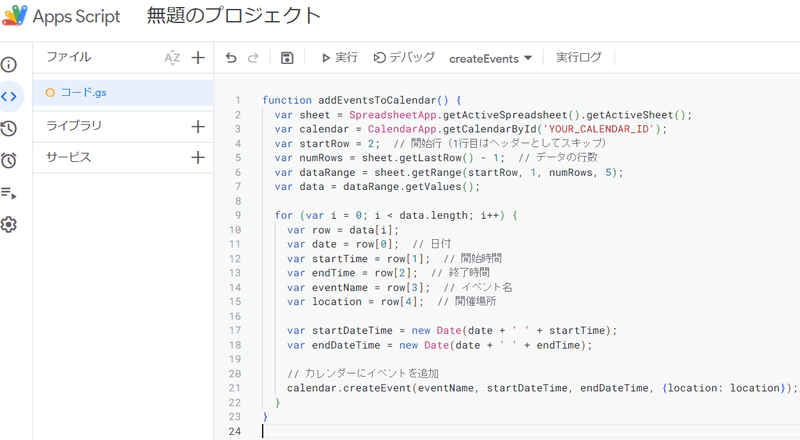This screenshot has width=800, height=440.
Task: Open the Executions list icon
Action: pyautogui.click(x=9, y=193)
